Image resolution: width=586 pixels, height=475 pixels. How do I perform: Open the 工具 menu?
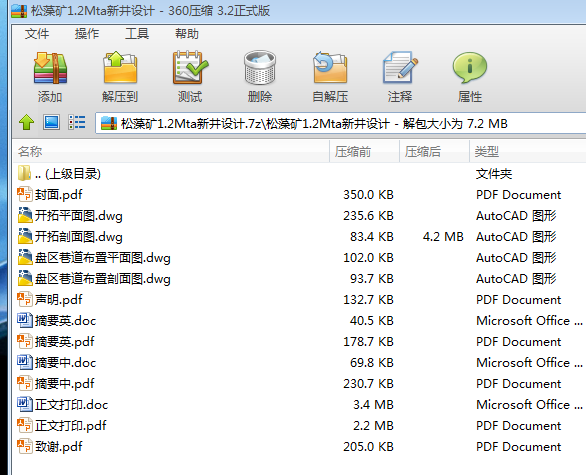137,34
